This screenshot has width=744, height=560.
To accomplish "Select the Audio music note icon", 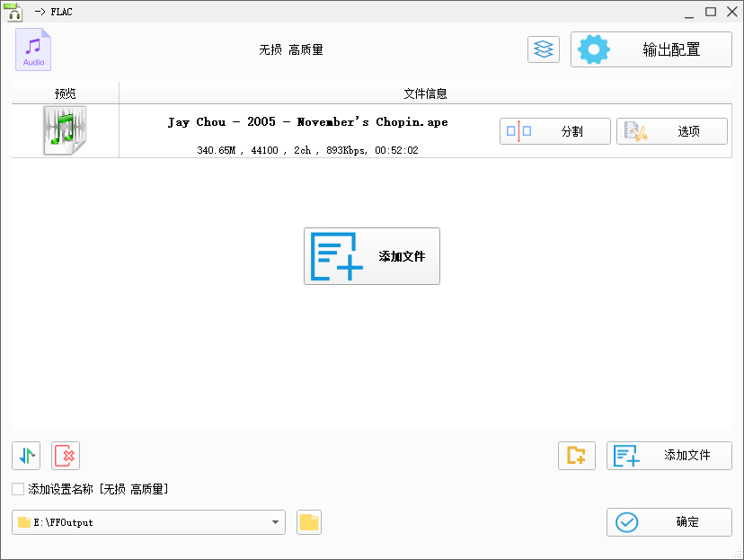I will coord(33,49).
